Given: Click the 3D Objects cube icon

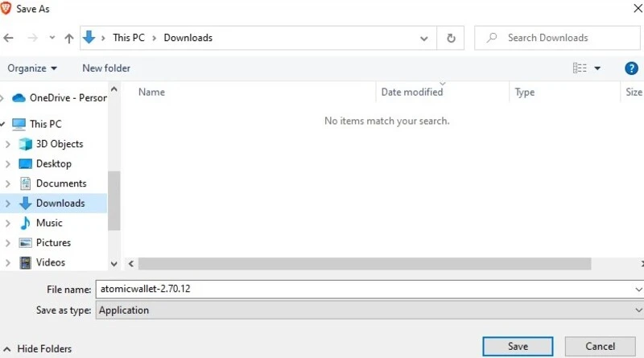Looking at the screenshot, I should [x=26, y=144].
